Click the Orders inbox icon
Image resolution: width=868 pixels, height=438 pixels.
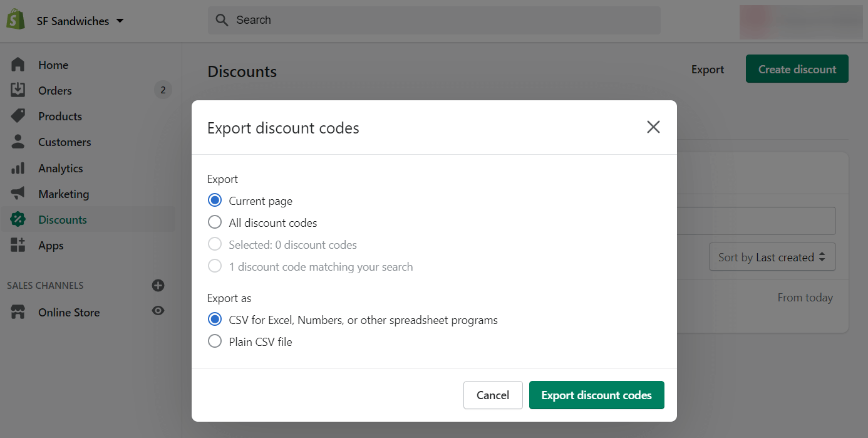click(x=18, y=90)
